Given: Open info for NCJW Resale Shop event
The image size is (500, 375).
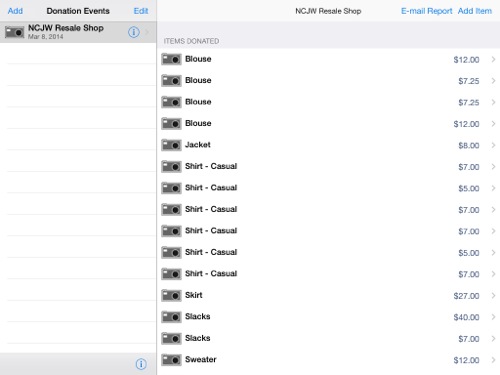Looking at the screenshot, I should tap(134, 32).
